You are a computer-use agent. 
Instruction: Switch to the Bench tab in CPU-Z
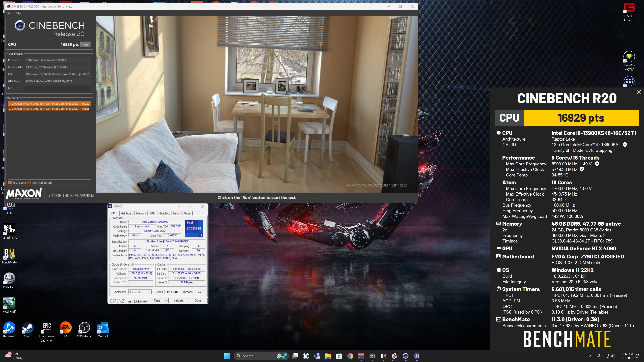[x=176, y=213]
